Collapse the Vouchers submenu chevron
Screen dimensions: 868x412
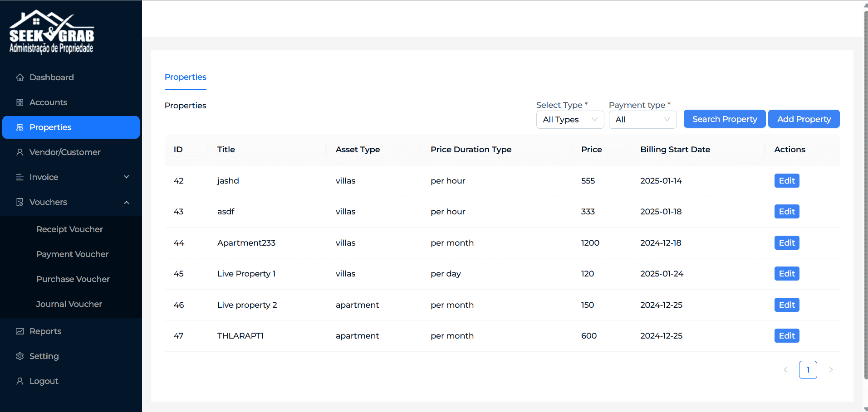(127, 202)
